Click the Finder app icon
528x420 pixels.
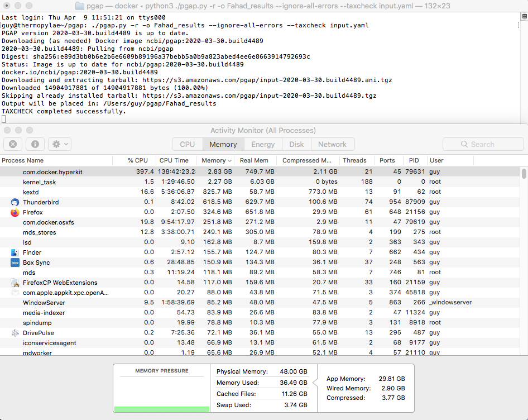coord(15,252)
